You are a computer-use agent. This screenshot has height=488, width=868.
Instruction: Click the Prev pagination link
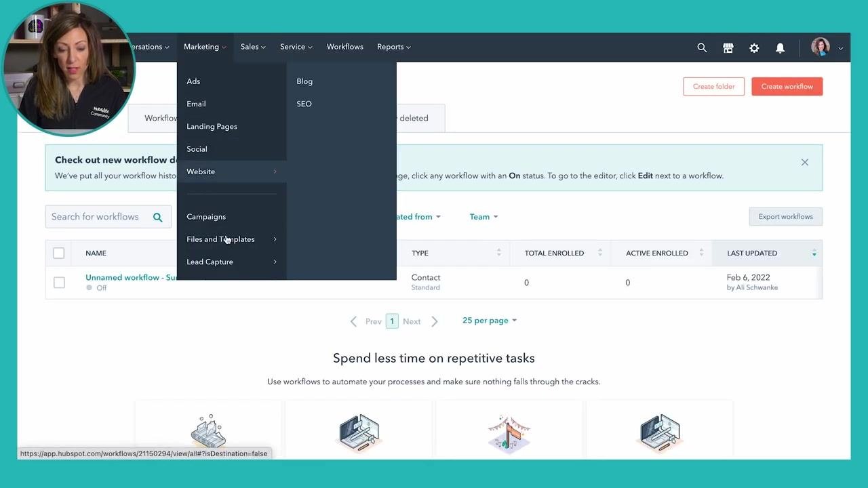(373, 322)
